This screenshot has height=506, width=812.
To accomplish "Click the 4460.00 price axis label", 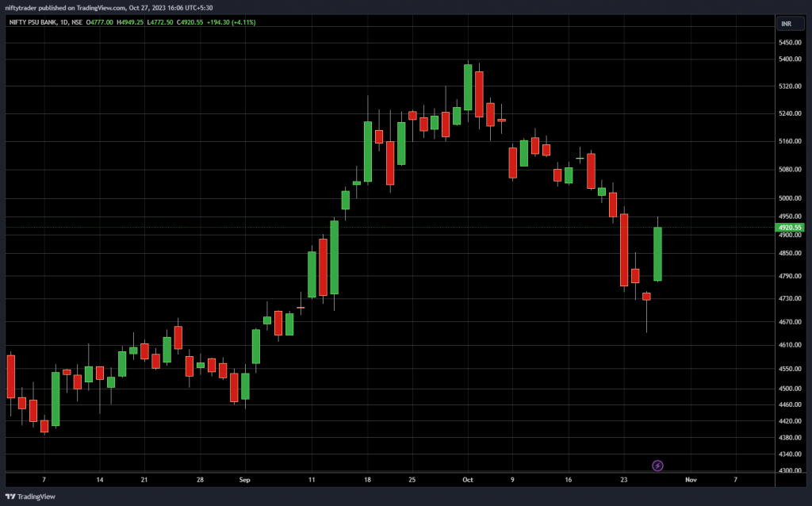I will pos(790,404).
